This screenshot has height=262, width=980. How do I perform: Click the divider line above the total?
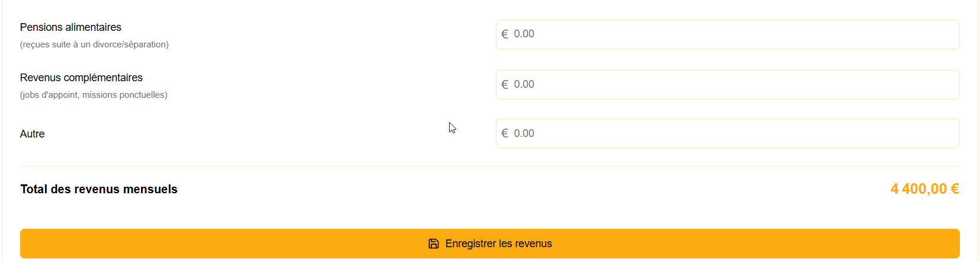490,167
